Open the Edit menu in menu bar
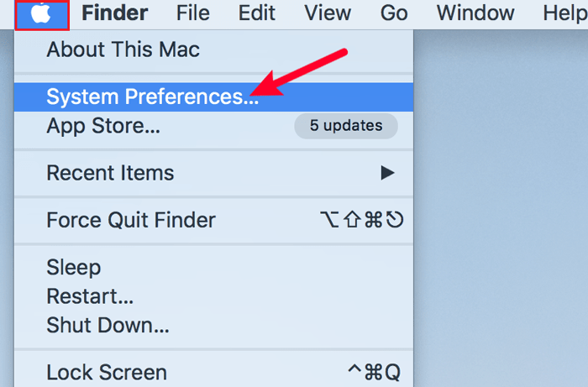Viewport: 588px width, 387px height. tap(257, 13)
